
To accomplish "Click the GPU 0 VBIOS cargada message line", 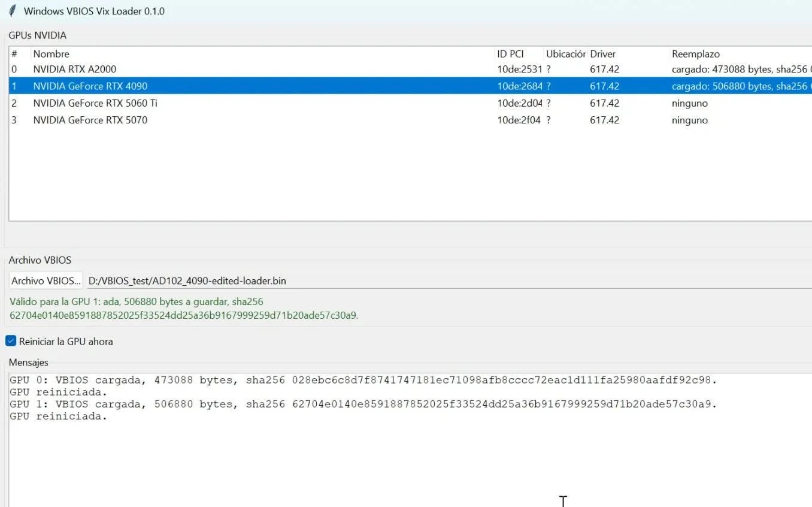I will pyautogui.click(x=363, y=380).
